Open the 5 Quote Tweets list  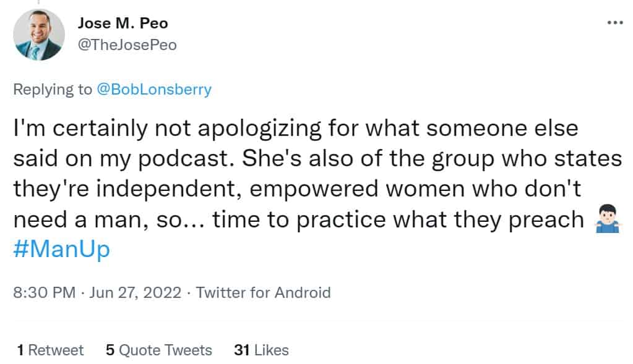click(x=158, y=350)
